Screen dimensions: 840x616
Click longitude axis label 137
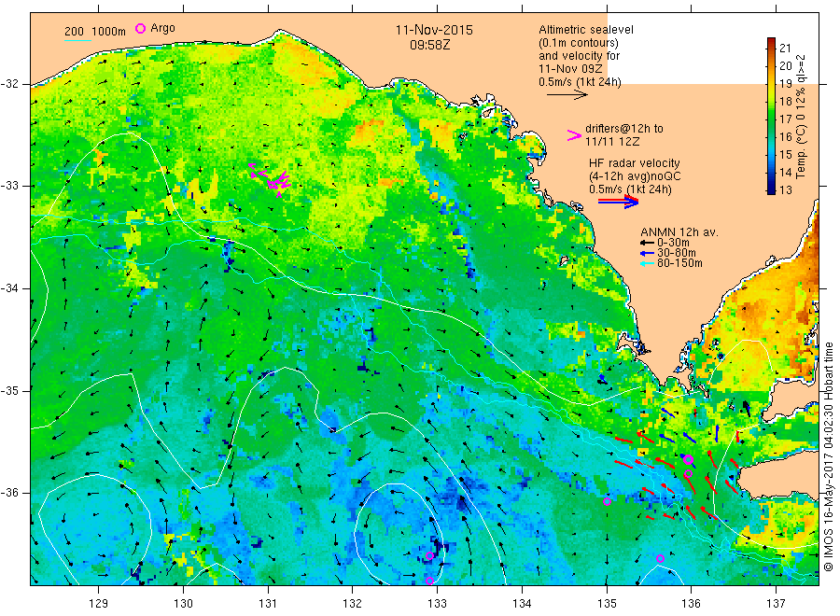pyautogui.click(x=777, y=604)
